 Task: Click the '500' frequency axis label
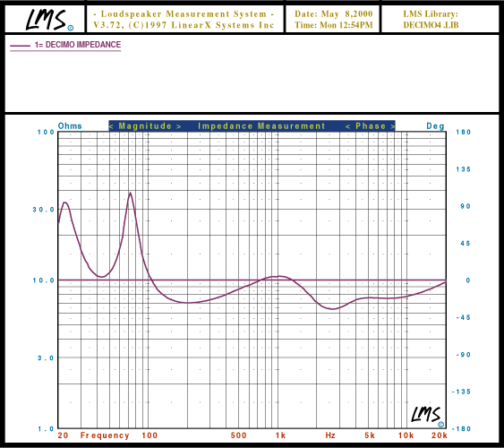(238, 435)
